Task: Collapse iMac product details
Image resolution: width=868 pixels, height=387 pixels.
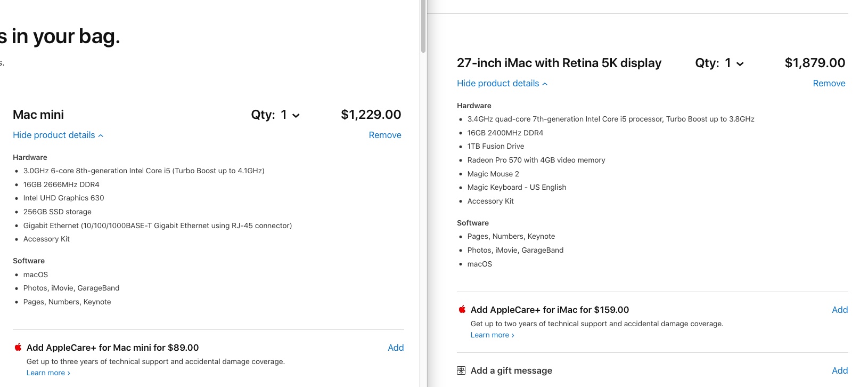Action: pyautogui.click(x=502, y=84)
